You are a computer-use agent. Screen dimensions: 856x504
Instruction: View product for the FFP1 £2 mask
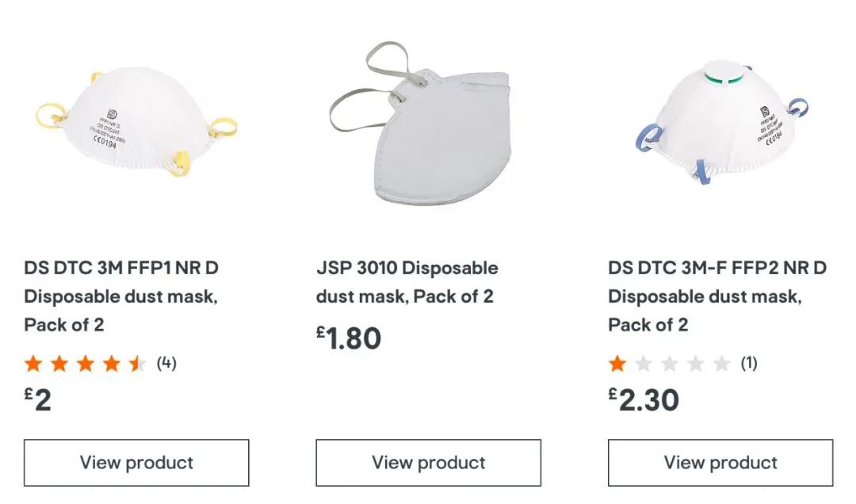coord(136,463)
